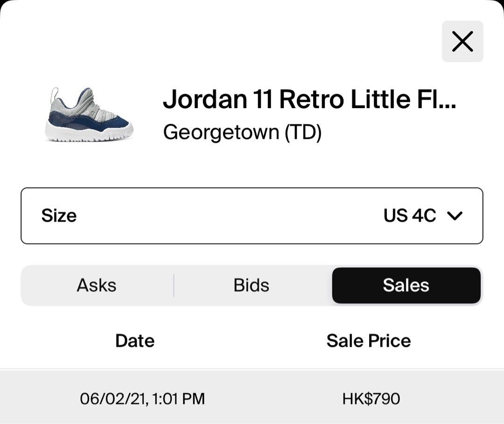Click the Sale Price column header
This screenshot has height=424, width=504.
click(369, 341)
